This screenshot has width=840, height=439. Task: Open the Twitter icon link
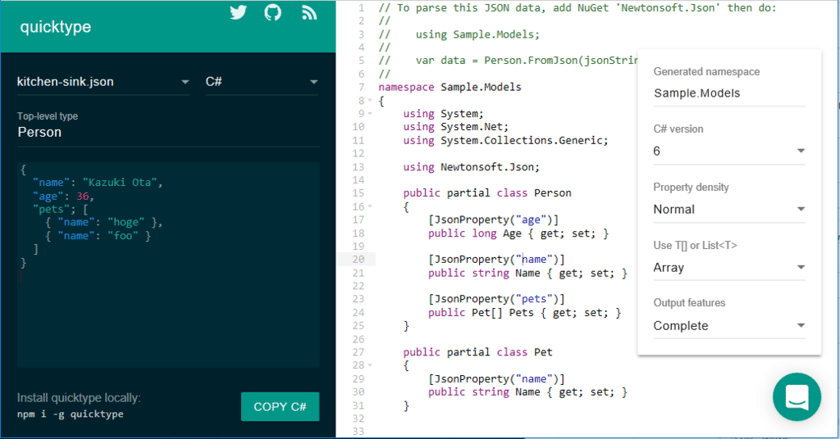[238, 12]
